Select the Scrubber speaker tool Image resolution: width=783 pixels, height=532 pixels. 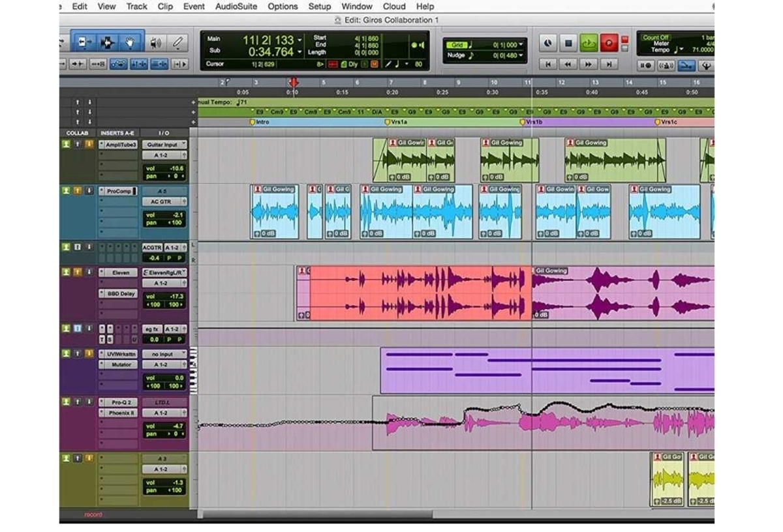(155, 43)
